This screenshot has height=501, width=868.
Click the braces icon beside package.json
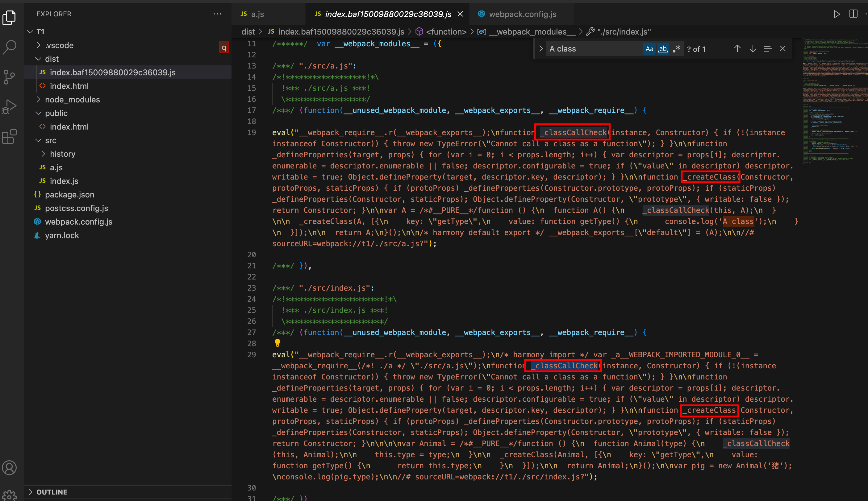pos(38,194)
